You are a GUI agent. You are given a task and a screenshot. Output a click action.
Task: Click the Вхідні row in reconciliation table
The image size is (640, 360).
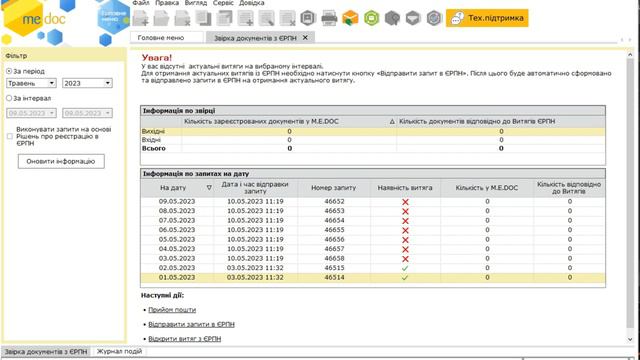click(373, 140)
